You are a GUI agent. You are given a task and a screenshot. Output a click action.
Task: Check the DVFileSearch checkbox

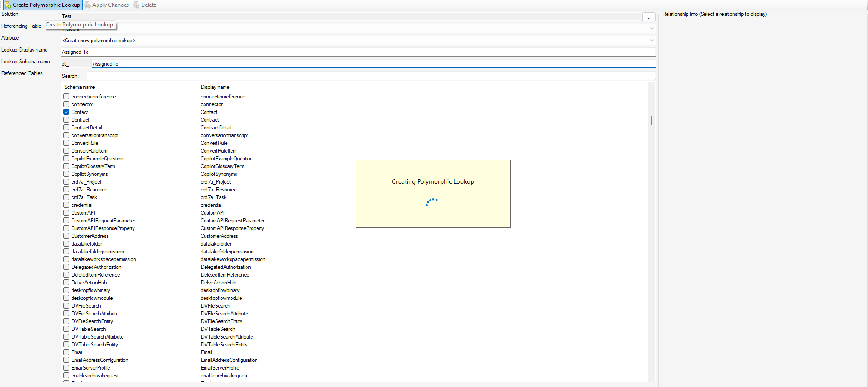[67, 306]
